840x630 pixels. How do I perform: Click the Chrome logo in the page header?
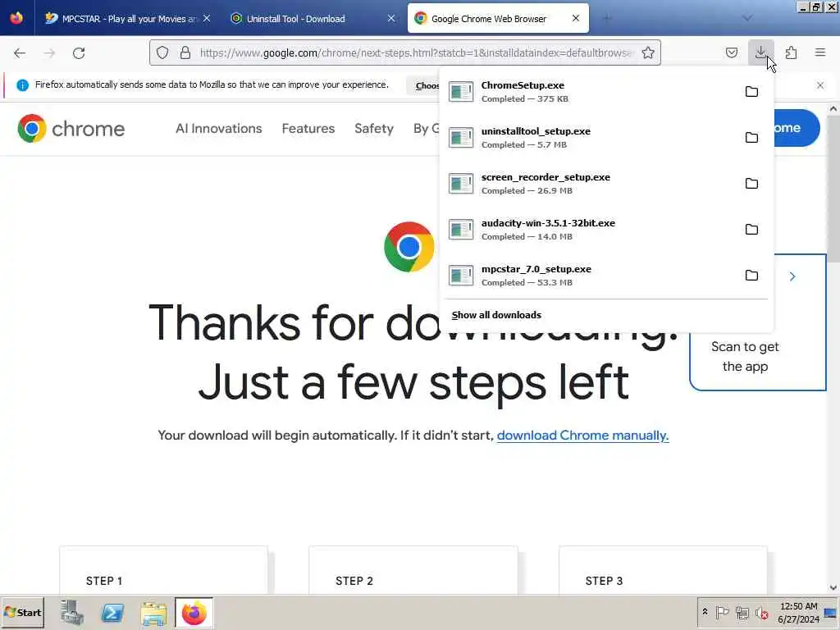pos(71,129)
